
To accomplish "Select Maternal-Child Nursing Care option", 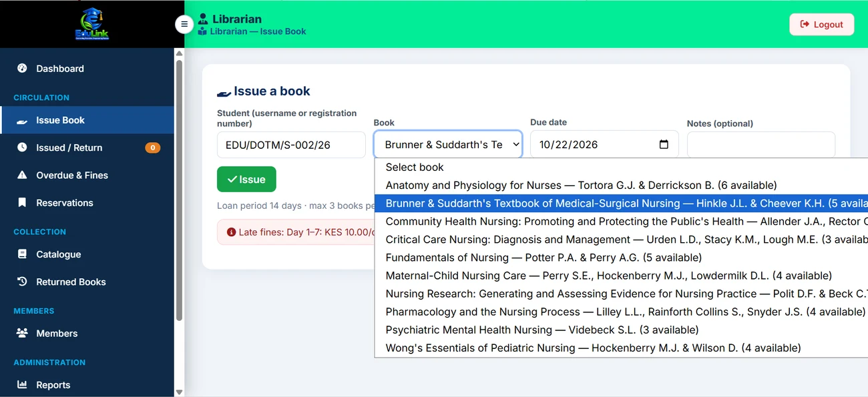I will pos(621,275).
